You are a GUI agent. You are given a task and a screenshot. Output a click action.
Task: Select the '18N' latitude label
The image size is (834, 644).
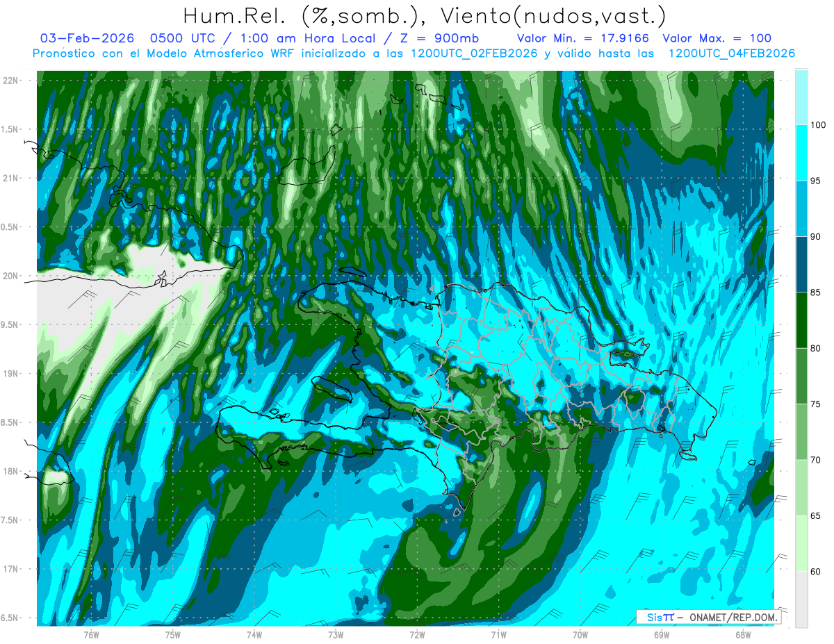click(12, 472)
